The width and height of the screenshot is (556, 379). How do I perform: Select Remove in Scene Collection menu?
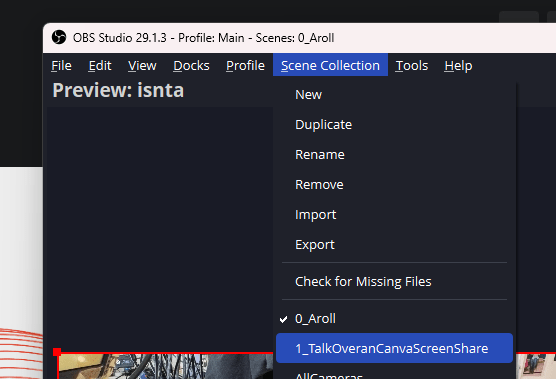click(x=394, y=184)
